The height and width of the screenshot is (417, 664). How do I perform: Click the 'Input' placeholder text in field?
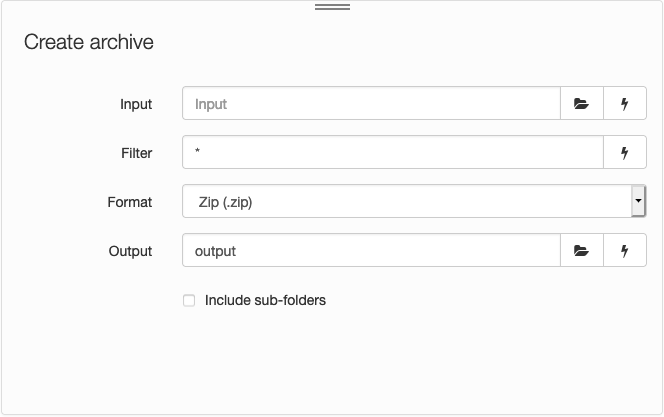(x=211, y=104)
